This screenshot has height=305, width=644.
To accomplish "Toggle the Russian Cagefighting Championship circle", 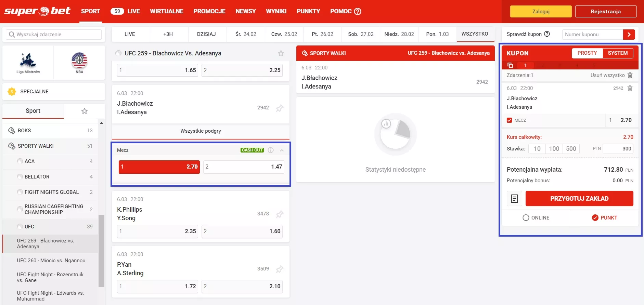I will click(x=20, y=209).
